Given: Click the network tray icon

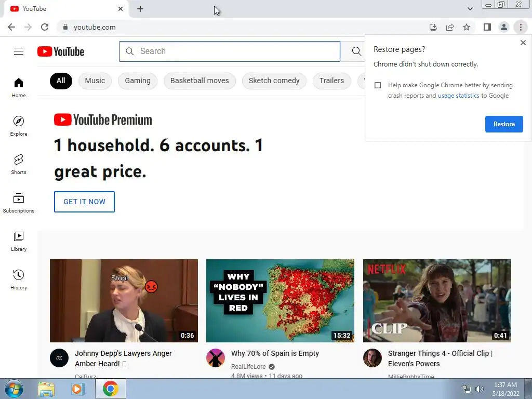Looking at the screenshot, I should click(467, 389).
